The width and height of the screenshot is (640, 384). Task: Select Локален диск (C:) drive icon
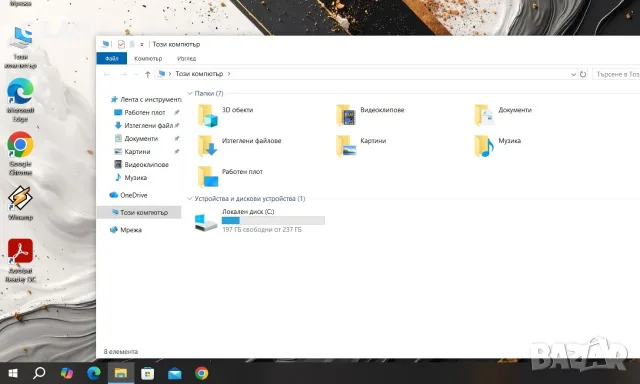(206, 222)
